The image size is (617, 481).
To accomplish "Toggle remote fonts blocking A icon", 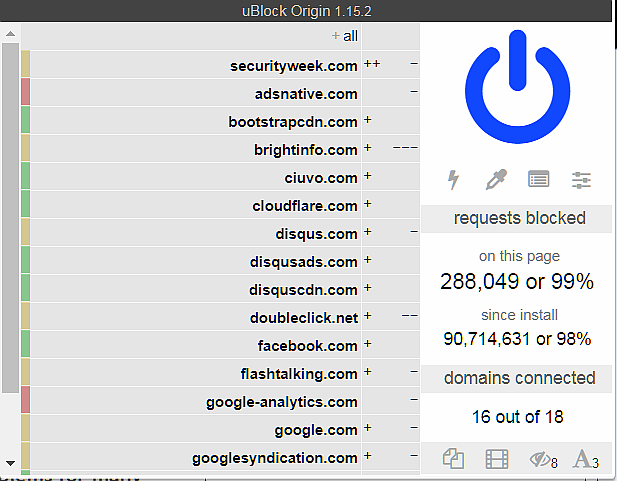I will click(x=586, y=459).
